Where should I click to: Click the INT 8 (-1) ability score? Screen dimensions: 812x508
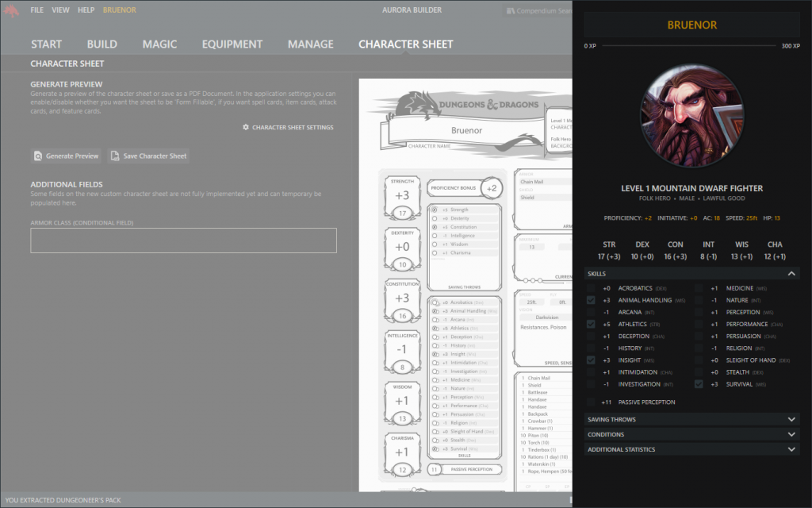pos(708,250)
